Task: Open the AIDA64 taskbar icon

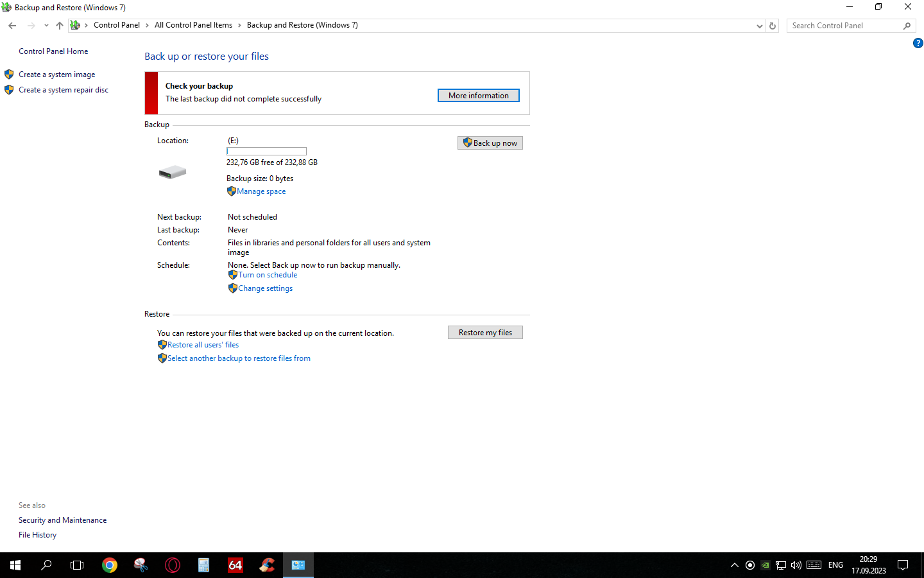Action: pos(235,565)
